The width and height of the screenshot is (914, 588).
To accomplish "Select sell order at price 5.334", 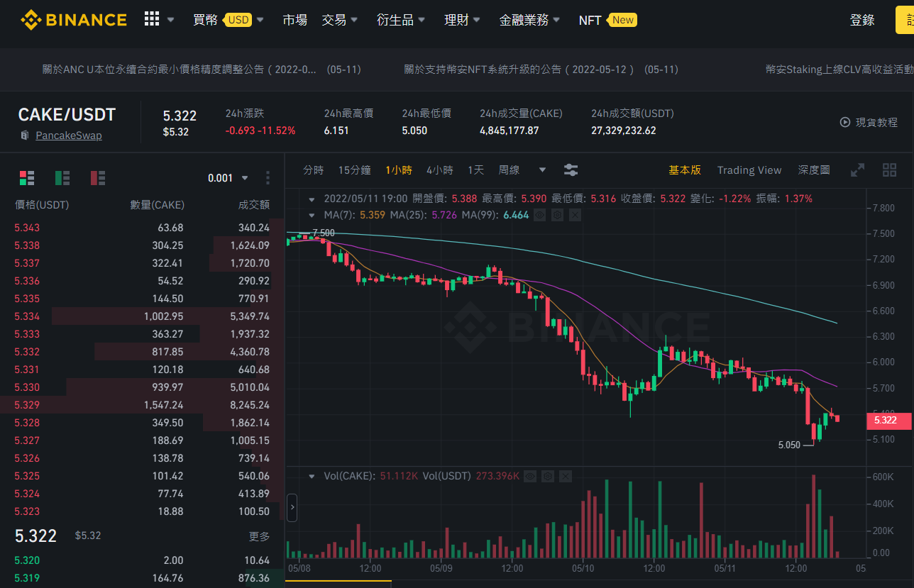I will 142,316.
